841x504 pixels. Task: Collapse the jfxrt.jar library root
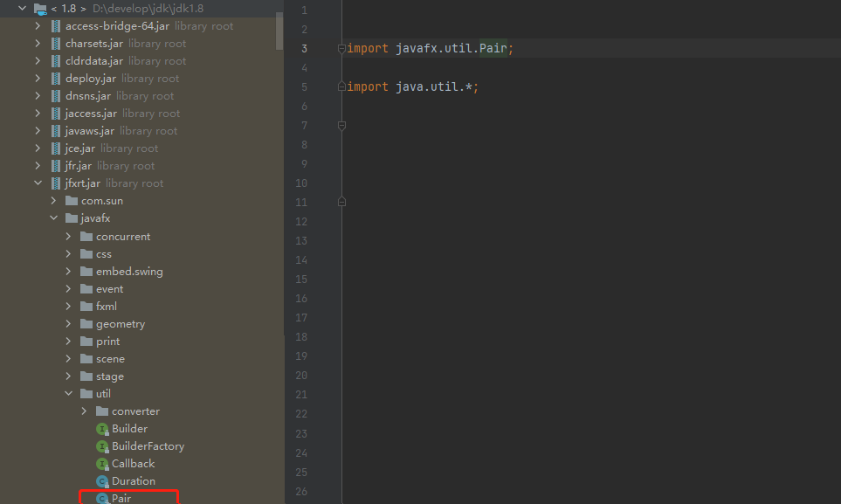pos(38,183)
